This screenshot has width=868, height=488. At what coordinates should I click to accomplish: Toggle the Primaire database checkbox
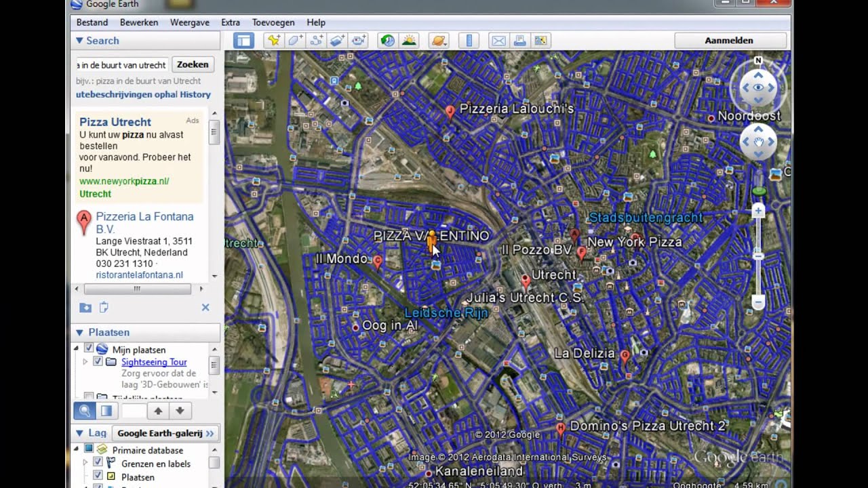coord(88,449)
